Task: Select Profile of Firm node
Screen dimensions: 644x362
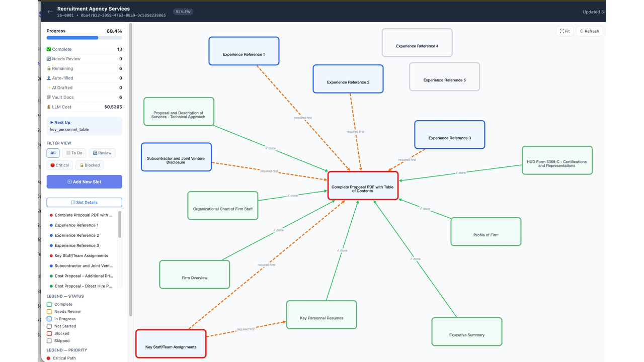Action: pyautogui.click(x=486, y=232)
